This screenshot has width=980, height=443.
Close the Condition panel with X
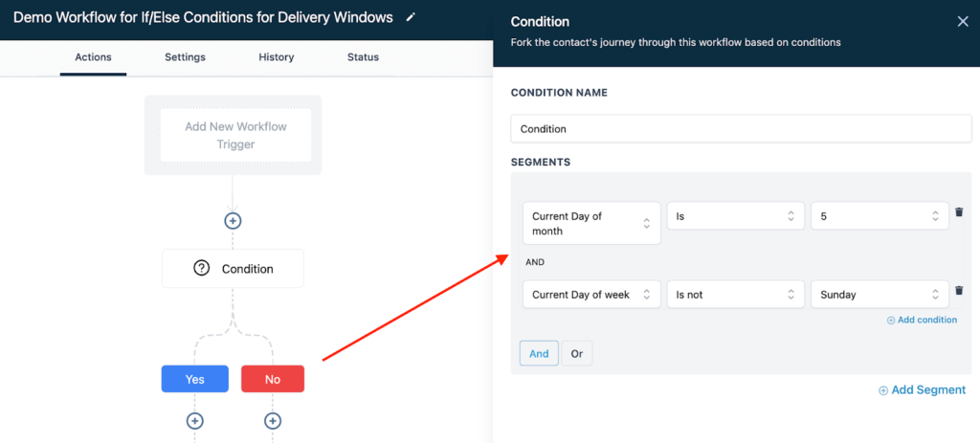click(x=963, y=22)
